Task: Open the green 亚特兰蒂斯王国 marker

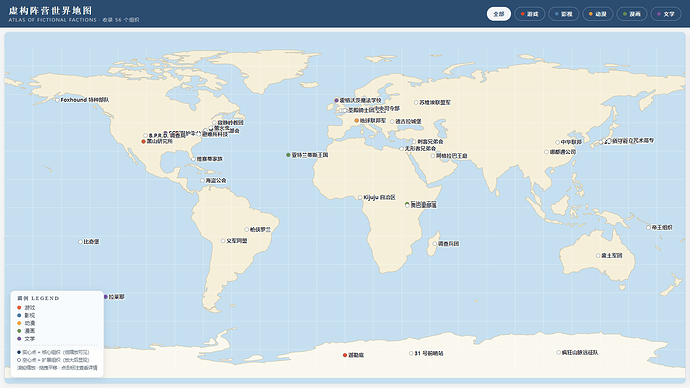Action: 288,155
